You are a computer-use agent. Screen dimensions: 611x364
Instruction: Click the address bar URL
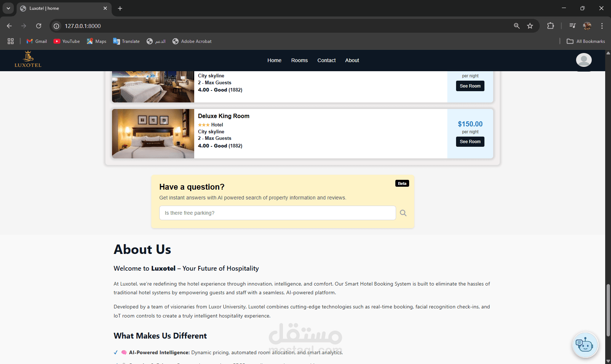[83, 26]
